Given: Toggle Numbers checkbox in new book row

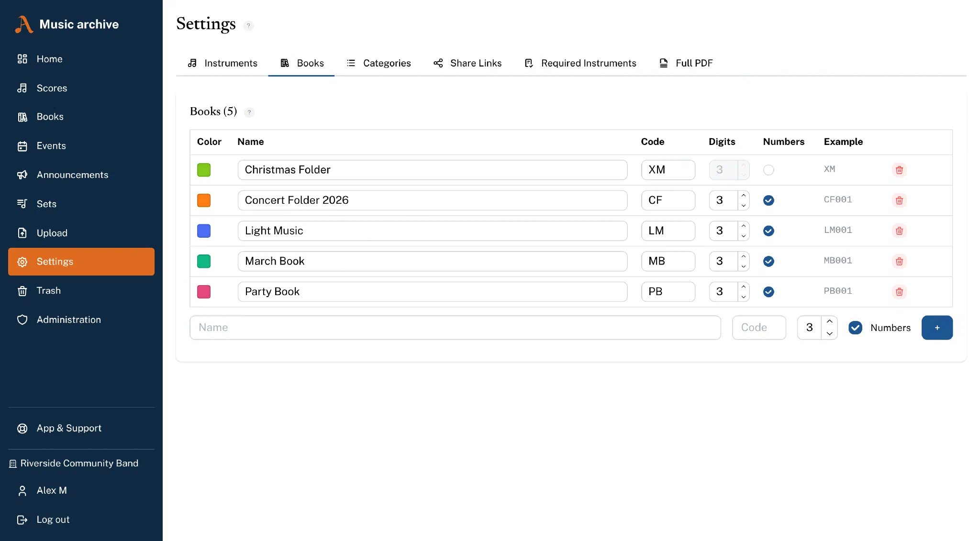Looking at the screenshot, I should [x=855, y=328].
